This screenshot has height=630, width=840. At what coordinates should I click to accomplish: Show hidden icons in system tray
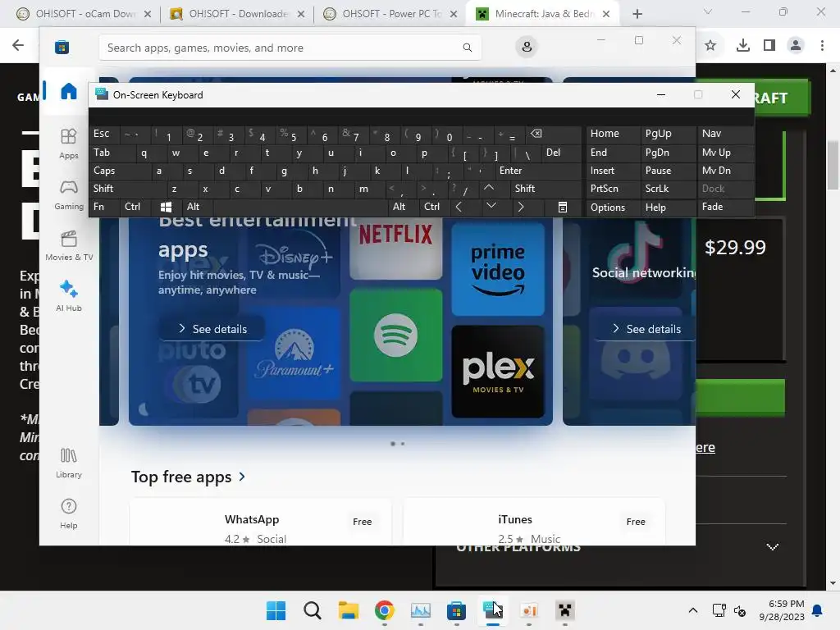pos(692,610)
